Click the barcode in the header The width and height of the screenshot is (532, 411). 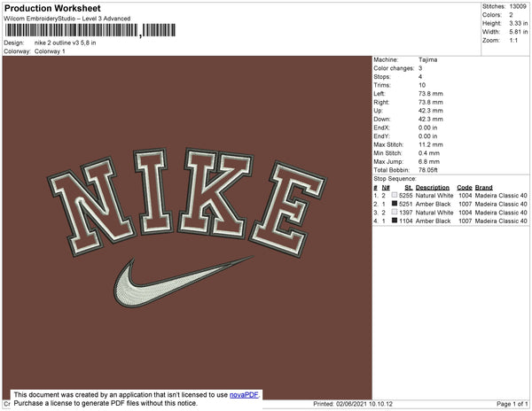(x=90, y=30)
